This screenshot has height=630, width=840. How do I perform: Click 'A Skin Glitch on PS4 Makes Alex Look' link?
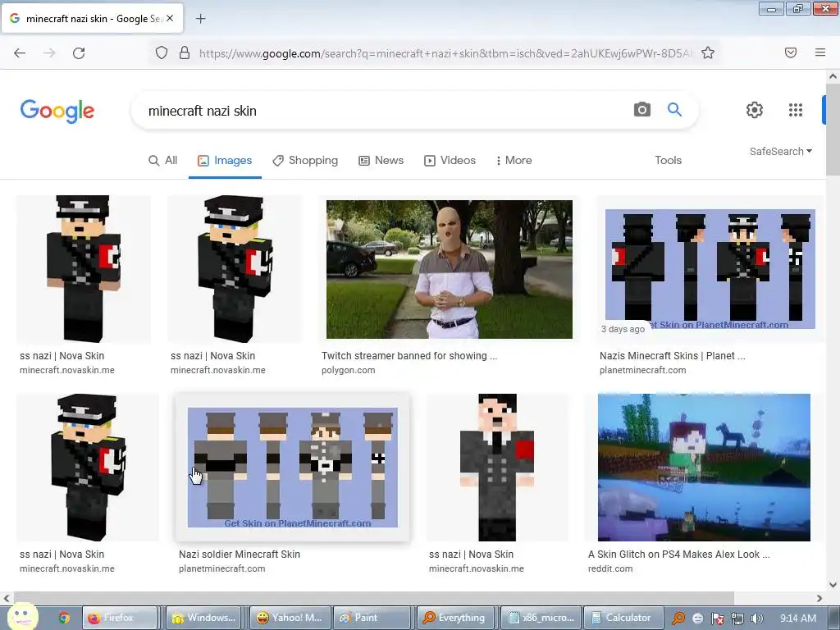tap(678, 555)
